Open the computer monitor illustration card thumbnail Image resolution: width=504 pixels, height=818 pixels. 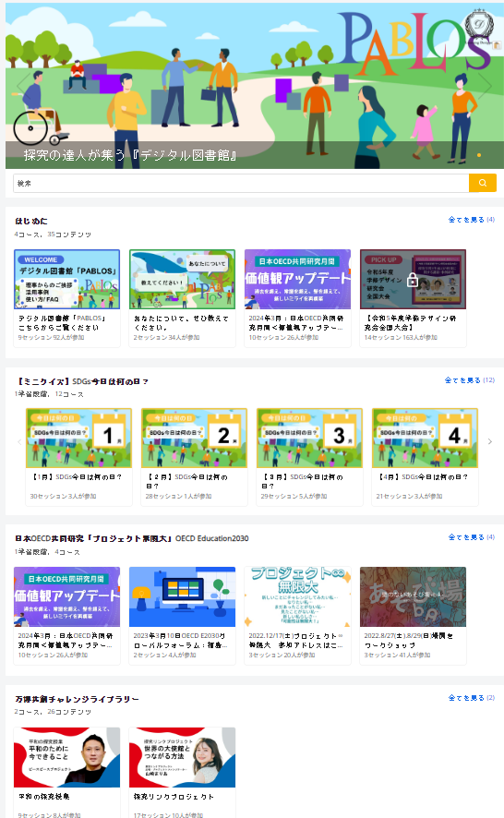(x=182, y=596)
